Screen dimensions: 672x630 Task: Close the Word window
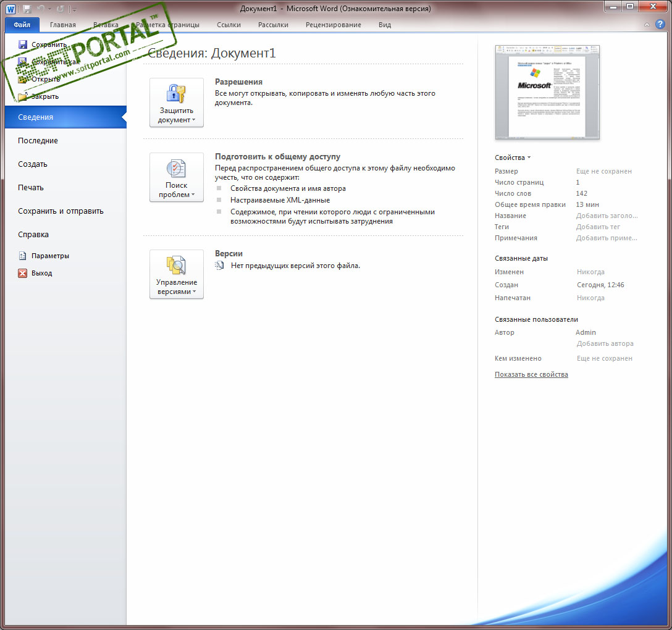[x=653, y=6]
